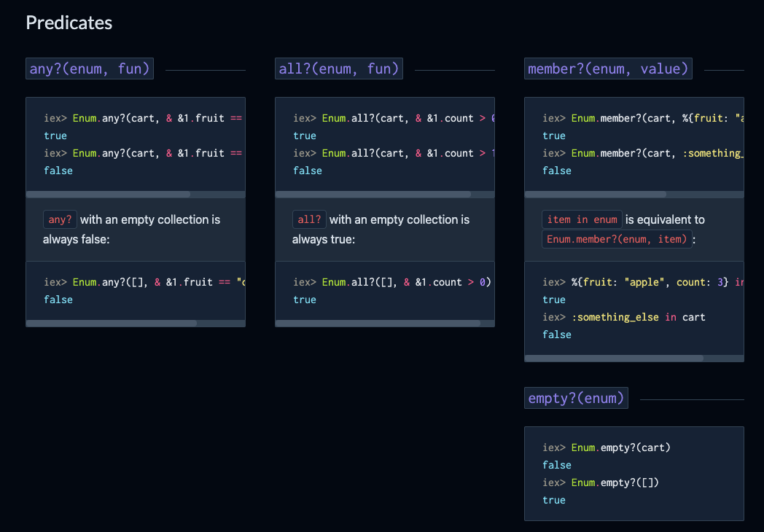The image size is (764, 532).
Task: Click the inline code 'all?' badge
Action: (309, 219)
